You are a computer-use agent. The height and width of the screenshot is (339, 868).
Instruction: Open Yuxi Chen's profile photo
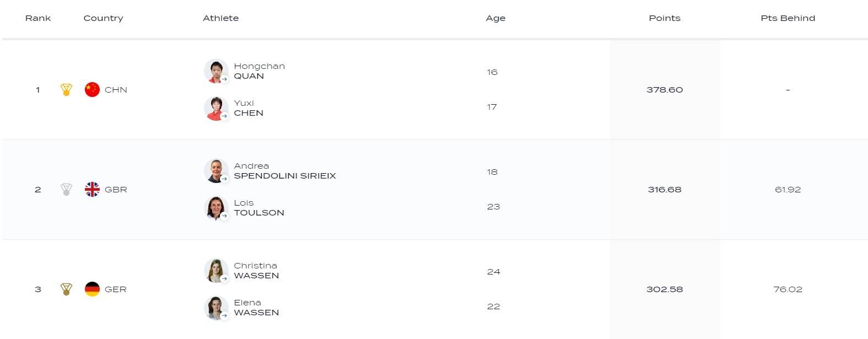215,108
